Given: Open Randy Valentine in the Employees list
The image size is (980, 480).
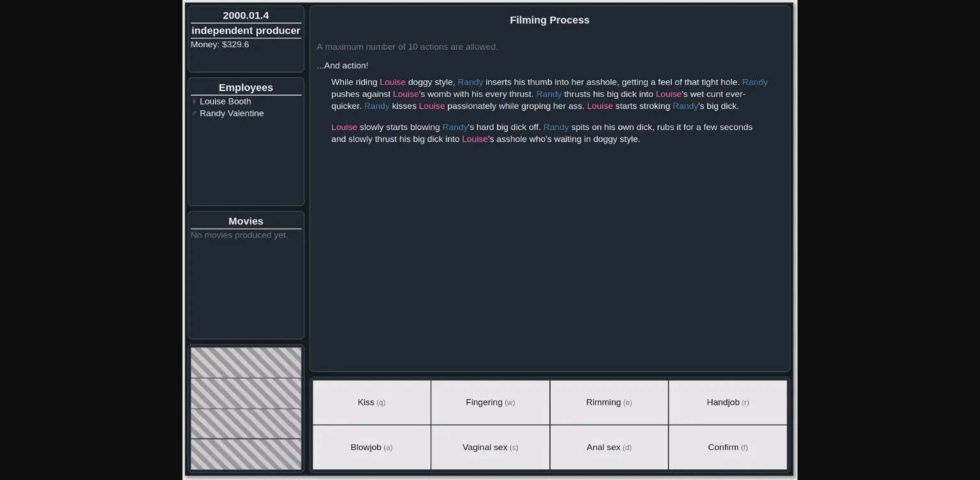Looking at the screenshot, I should [232, 113].
